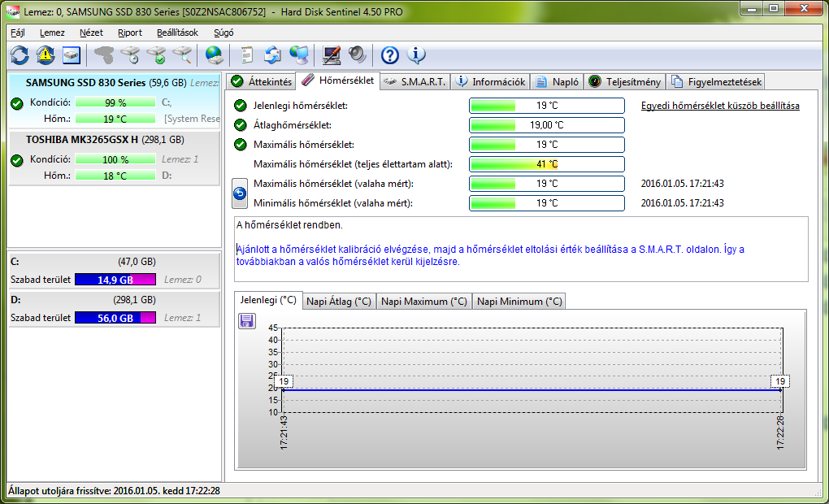Click the TOSHIBA Kondíció 100 % bar
The width and height of the screenshot is (829, 504).
click(115, 159)
